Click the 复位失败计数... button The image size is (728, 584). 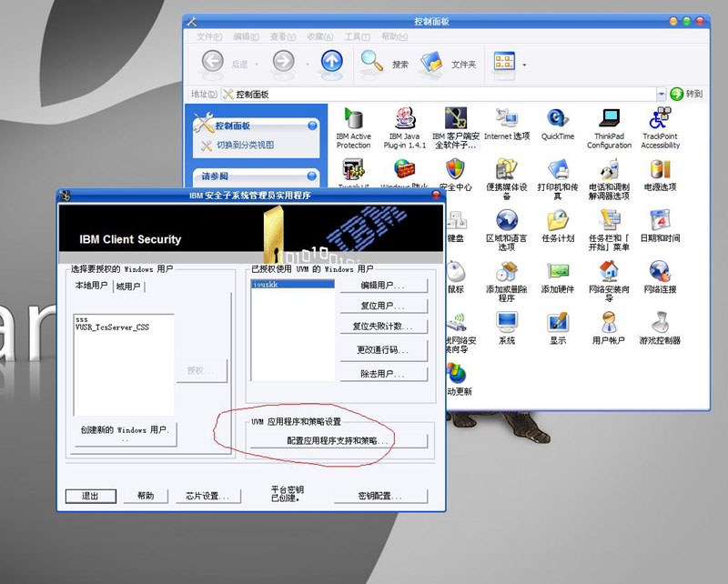[x=383, y=327]
